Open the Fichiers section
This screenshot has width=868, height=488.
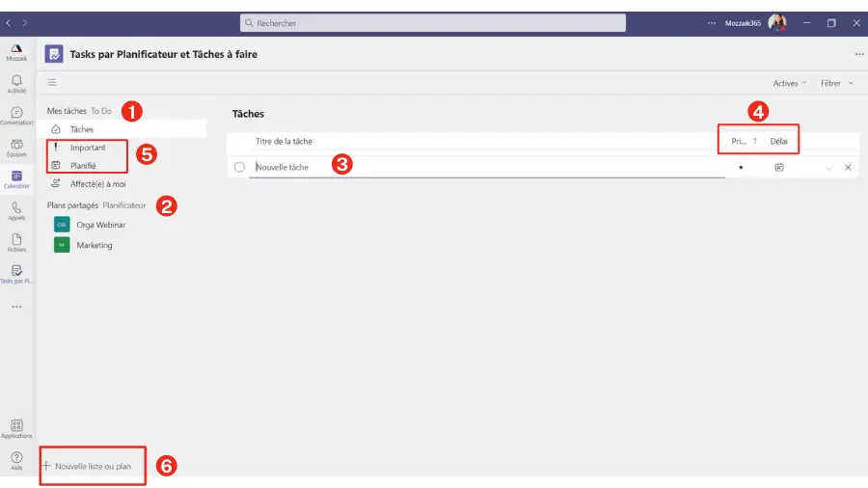16,242
